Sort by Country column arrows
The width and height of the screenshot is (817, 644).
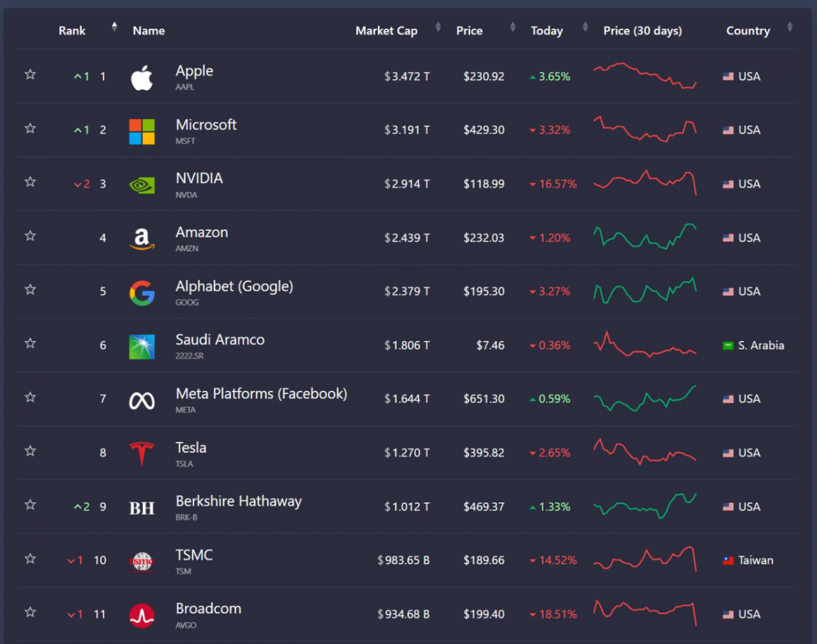pos(790,27)
